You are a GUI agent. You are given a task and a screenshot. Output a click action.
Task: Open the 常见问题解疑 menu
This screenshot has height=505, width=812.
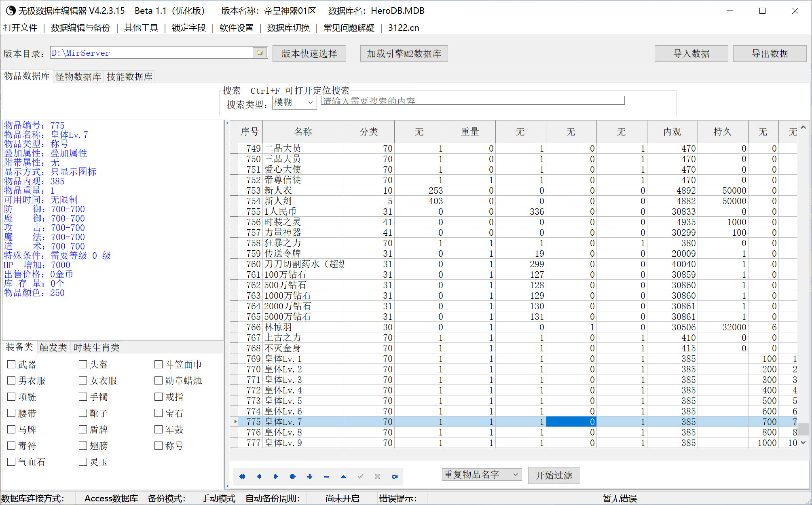point(349,28)
